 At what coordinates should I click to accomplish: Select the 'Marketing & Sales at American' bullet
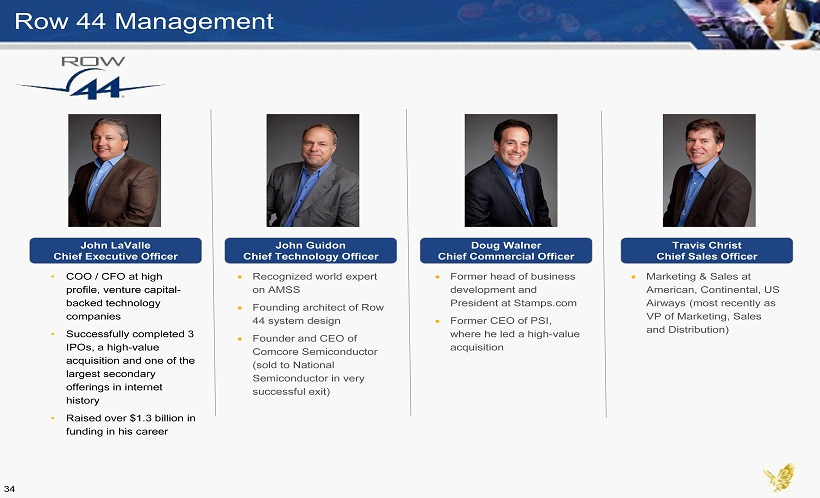(711, 302)
